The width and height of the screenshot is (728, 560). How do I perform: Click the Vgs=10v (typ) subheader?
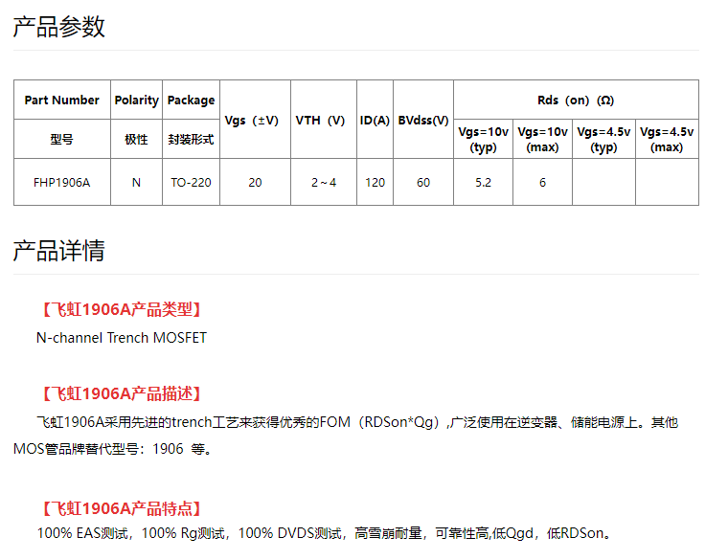point(483,139)
